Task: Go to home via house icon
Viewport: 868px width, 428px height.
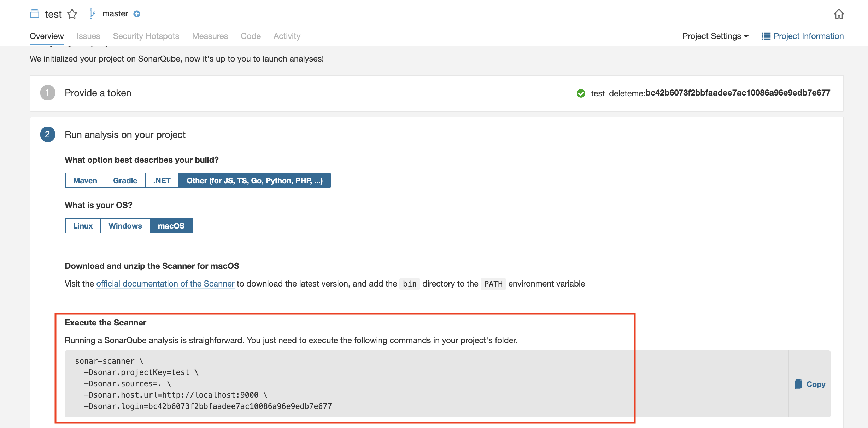Action: click(839, 14)
